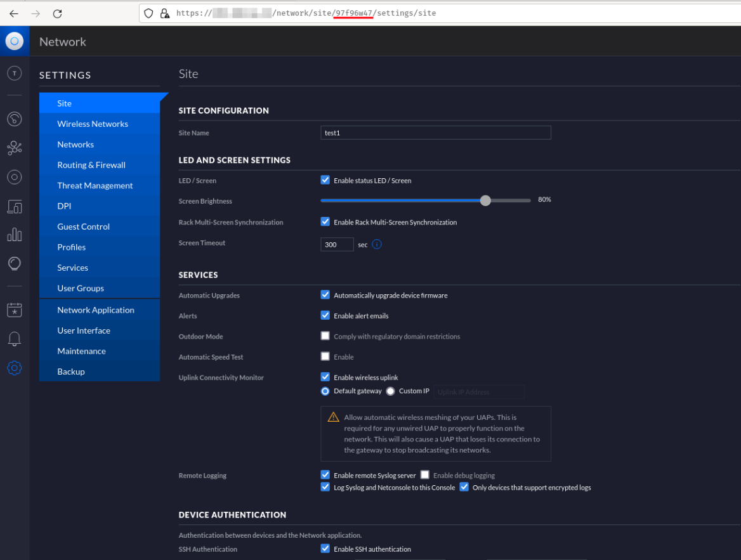
Task: Click the Site Name input field
Action: coord(435,133)
